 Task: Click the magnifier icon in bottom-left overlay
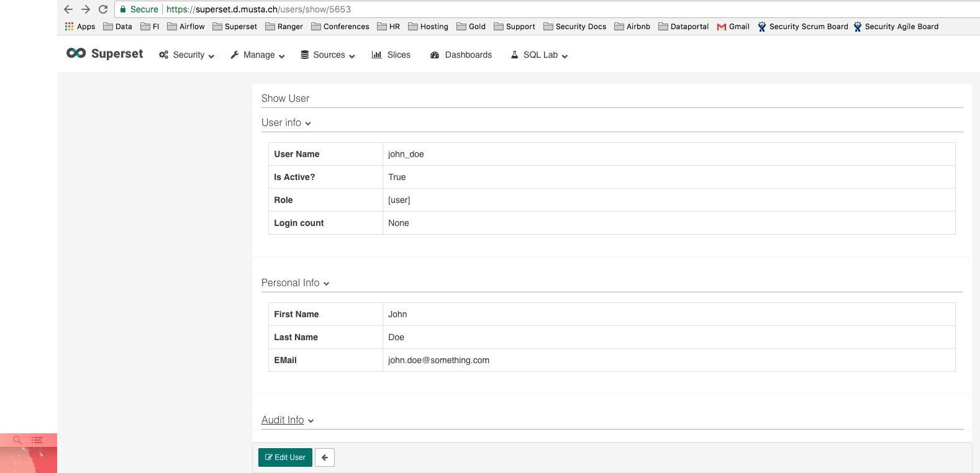(17, 440)
